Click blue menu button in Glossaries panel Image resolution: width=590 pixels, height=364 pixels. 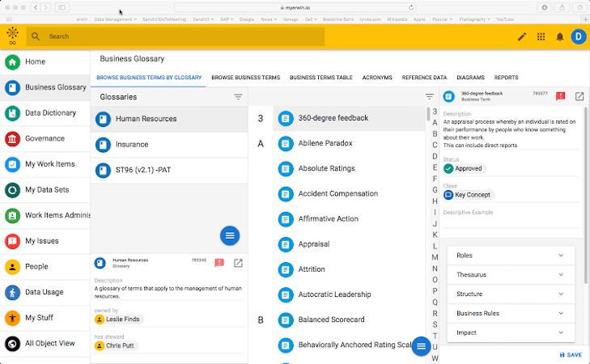click(230, 235)
